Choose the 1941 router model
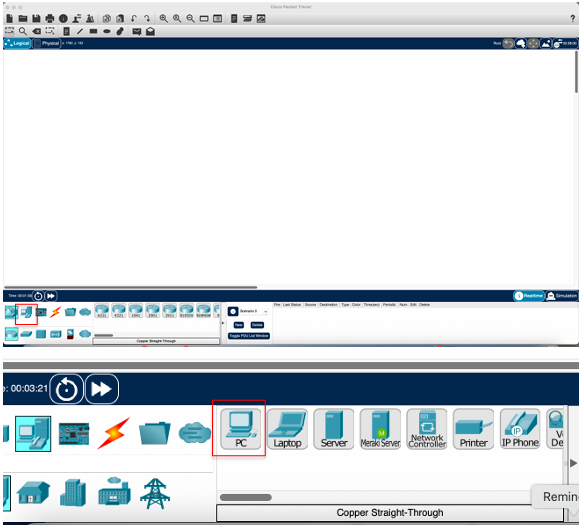Screen dimensions: 584x528 coord(136,311)
